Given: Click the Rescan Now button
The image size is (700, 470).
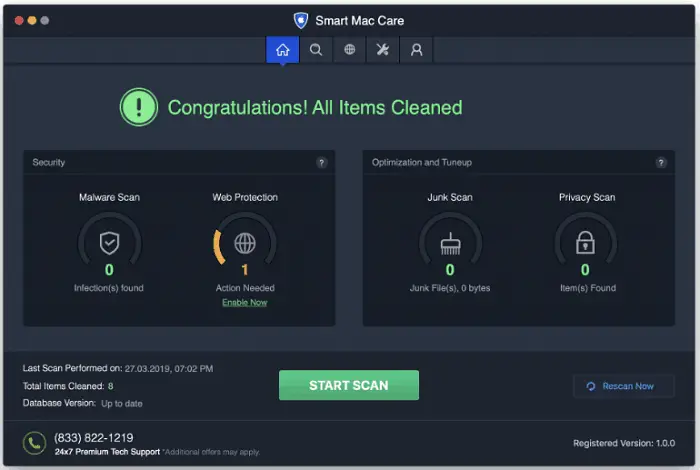Looking at the screenshot, I should (x=624, y=386).
